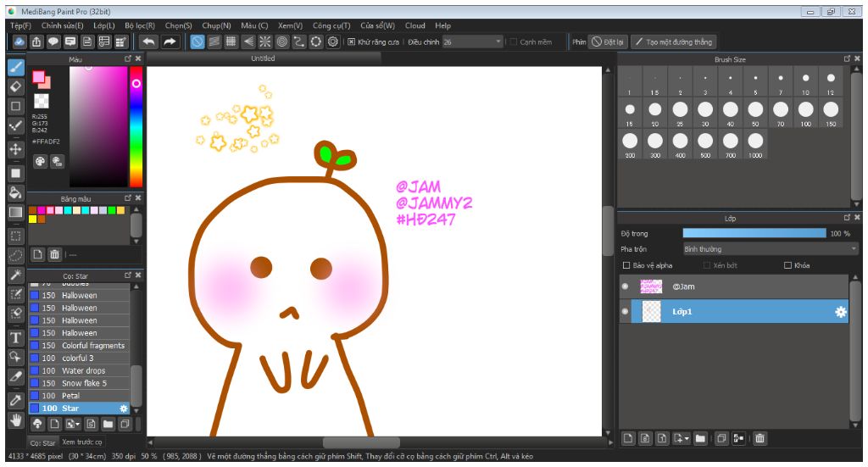868x467 pixels.
Task: Open settings gear of Lớp1 layer
Action: tap(840, 312)
